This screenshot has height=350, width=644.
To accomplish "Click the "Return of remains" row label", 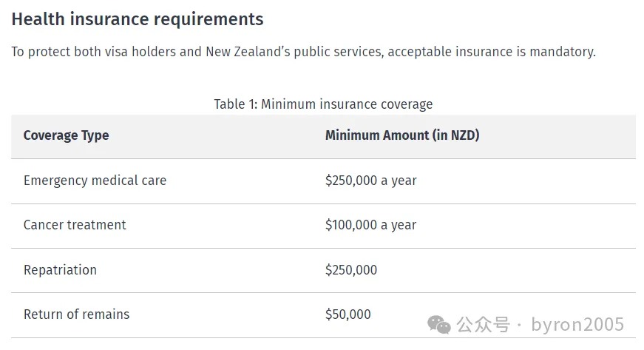I will (76, 314).
